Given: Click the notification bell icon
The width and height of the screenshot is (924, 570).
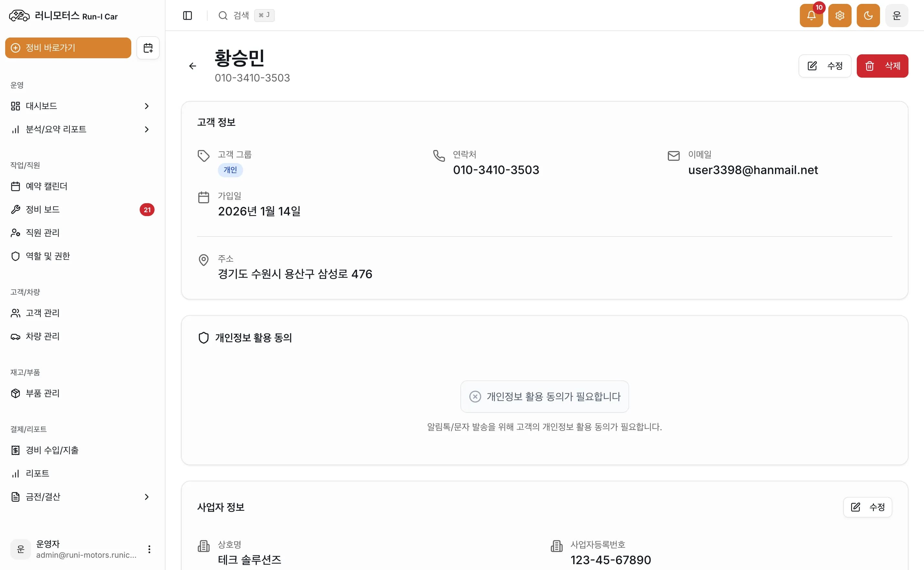Looking at the screenshot, I should coord(811,16).
